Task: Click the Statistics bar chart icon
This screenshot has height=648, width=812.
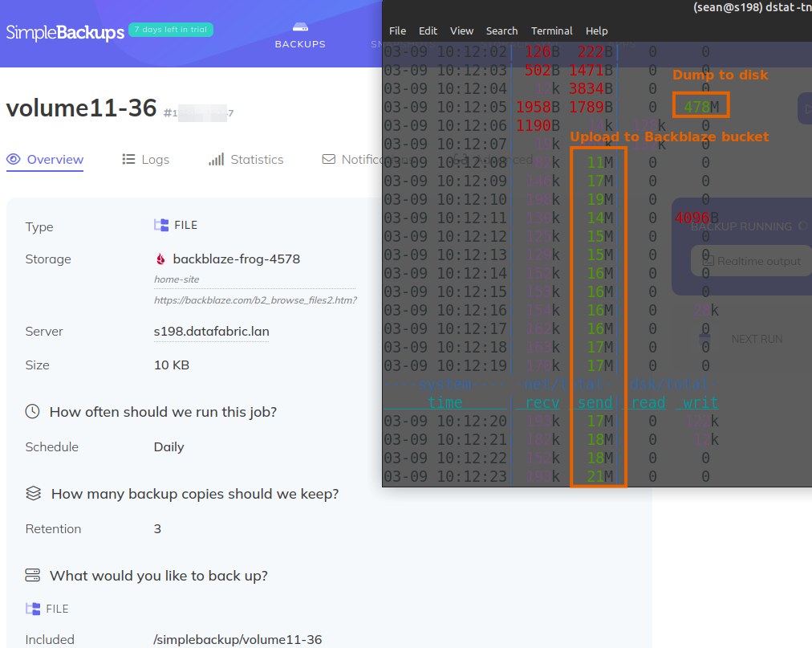Action: tap(217, 159)
